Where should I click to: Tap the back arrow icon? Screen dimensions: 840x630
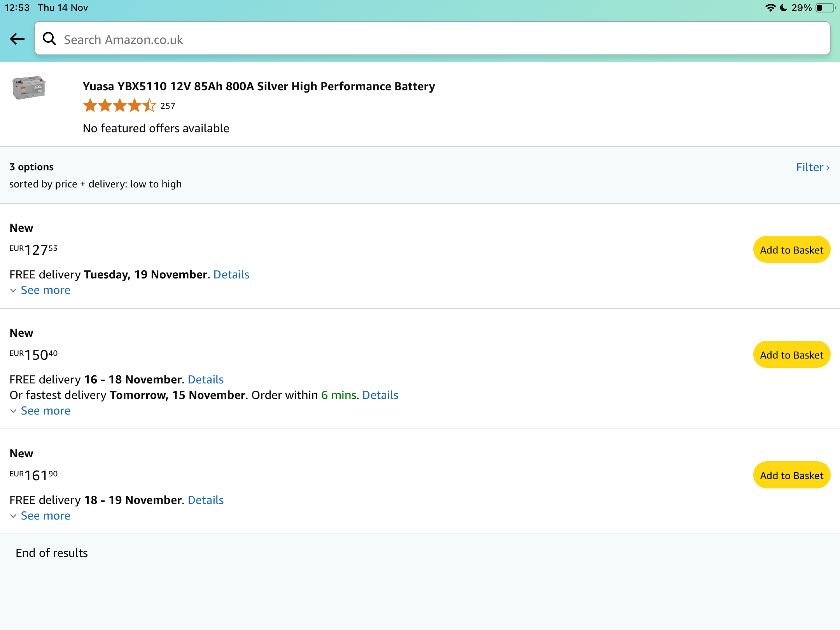17,39
